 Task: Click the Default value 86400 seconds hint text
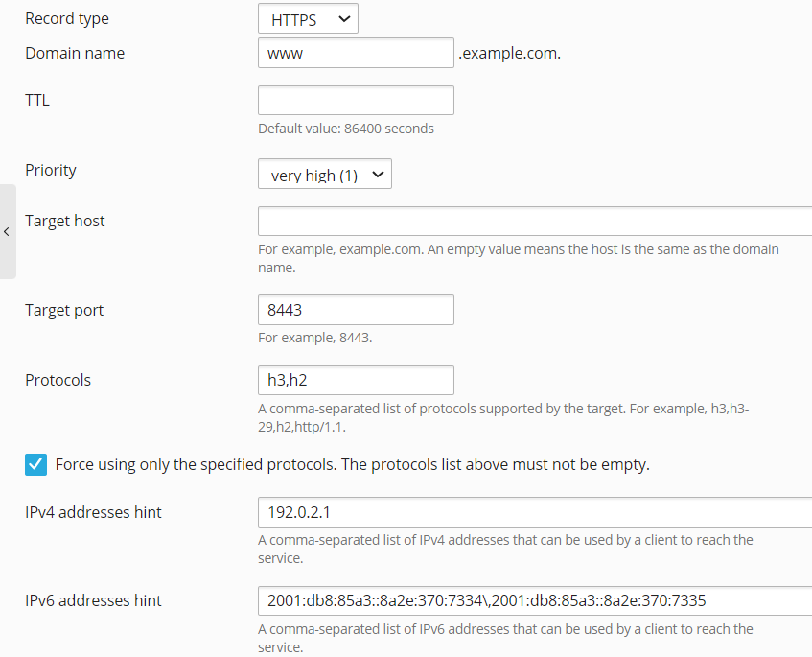pos(345,128)
